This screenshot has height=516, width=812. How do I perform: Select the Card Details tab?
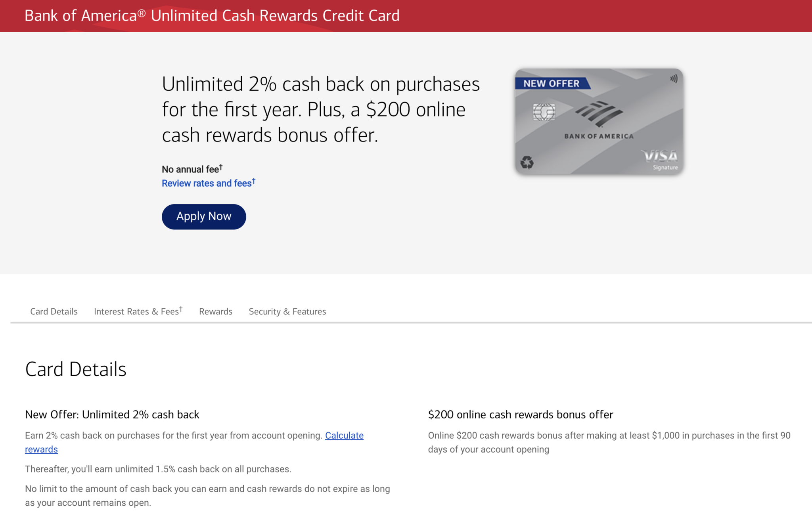coord(54,312)
